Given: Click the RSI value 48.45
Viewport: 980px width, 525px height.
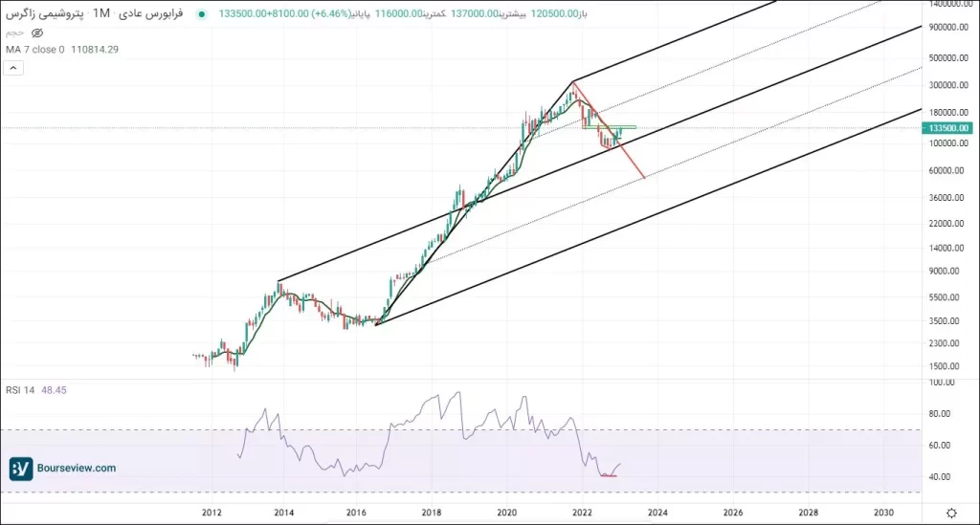Looking at the screenshot, I should (x=53, y=390).
